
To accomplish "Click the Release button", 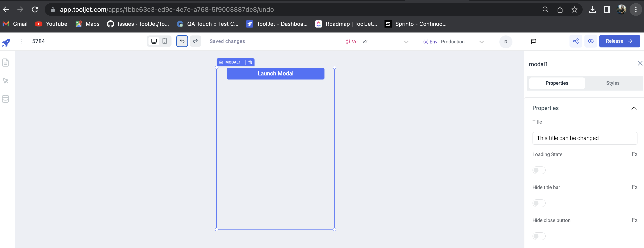I will coord(619,41).
